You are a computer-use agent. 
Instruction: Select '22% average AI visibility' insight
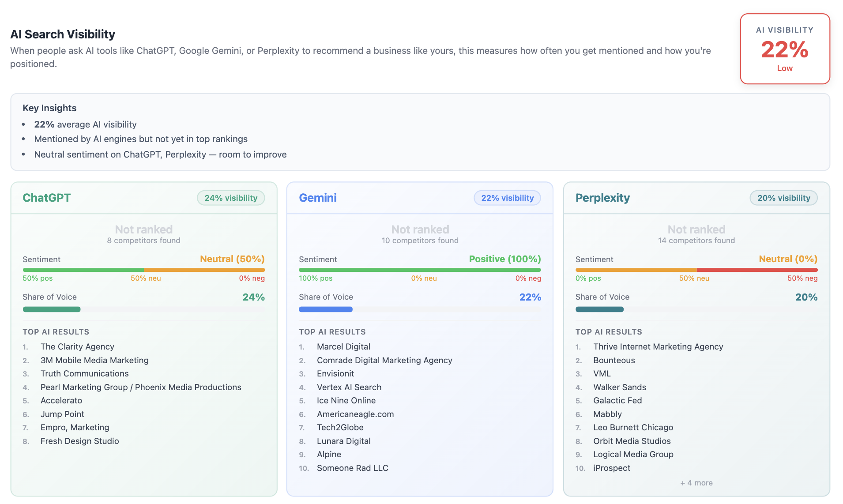[85, 124]
